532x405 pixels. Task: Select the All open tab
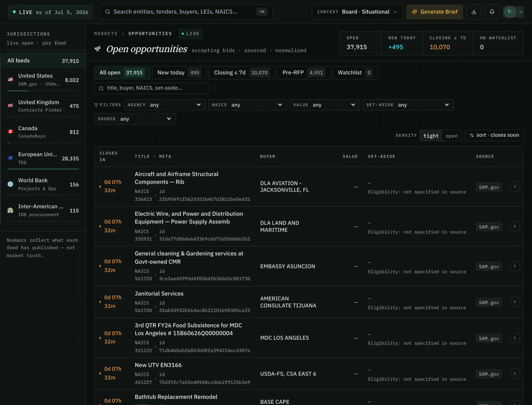pyautogui.click(x=122, y=73)
